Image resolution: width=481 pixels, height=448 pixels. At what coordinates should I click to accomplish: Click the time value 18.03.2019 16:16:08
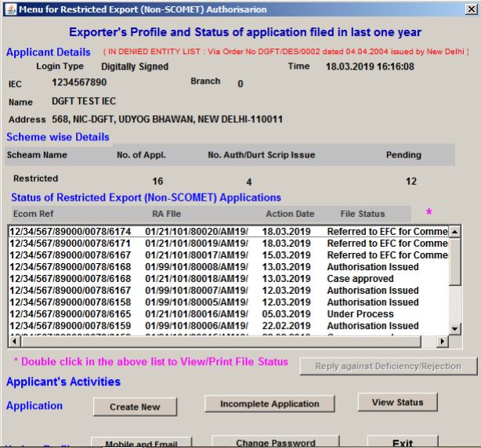(370, 67)
